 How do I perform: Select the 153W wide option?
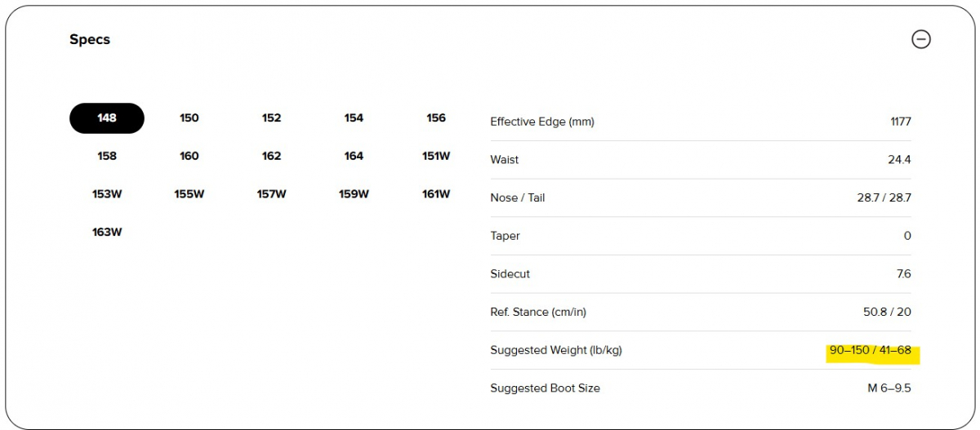pos(107,194)
